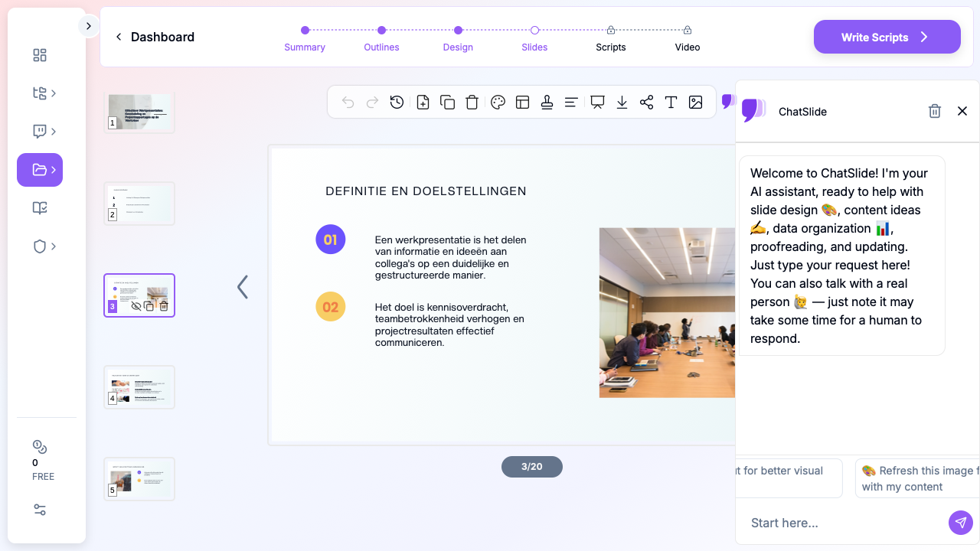
Task: Insert an image using the picture icon
Action: point(695,103)
